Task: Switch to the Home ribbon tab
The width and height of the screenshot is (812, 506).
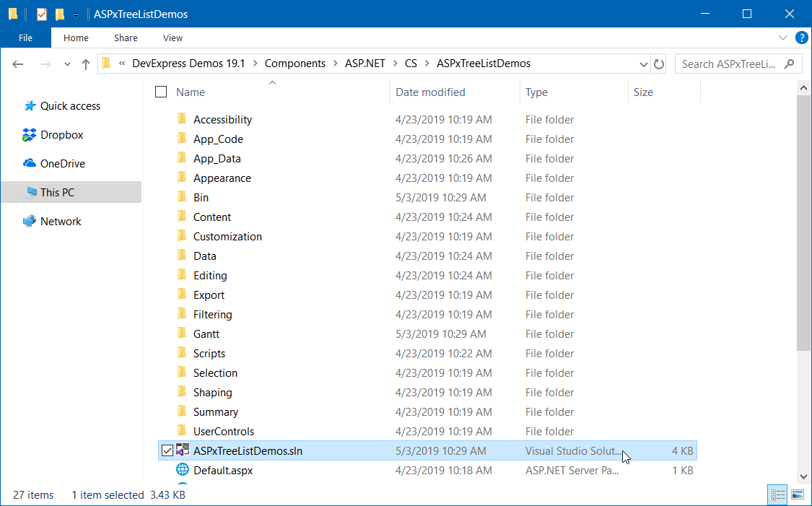Action: coord(76,38)
